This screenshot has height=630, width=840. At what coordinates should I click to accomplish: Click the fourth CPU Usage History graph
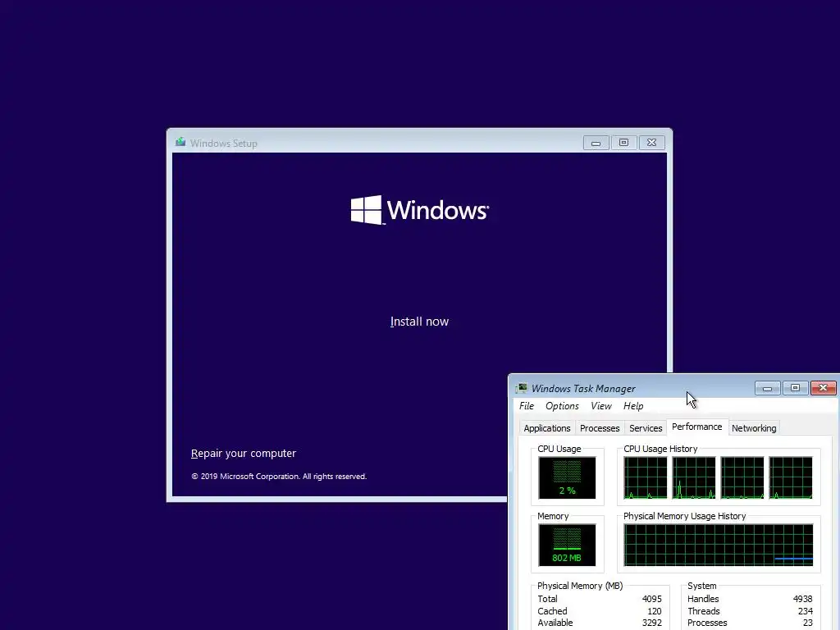pyautogui.click(x=791, y=478)
